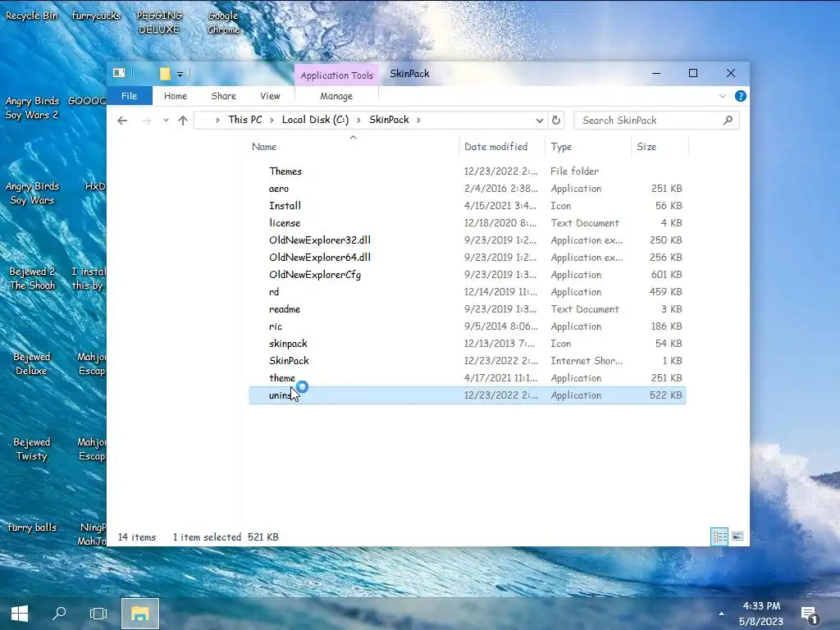Open taskbar Search
The height and width of the screenshot is (630, 840).
coord(59,614)
